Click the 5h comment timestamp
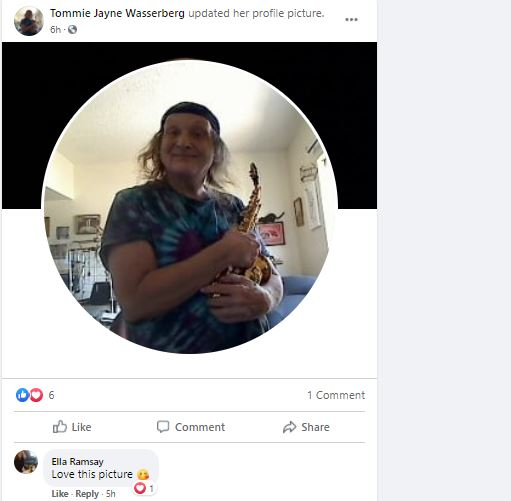Viewport: 511px width, 501px height. point(111,494)
